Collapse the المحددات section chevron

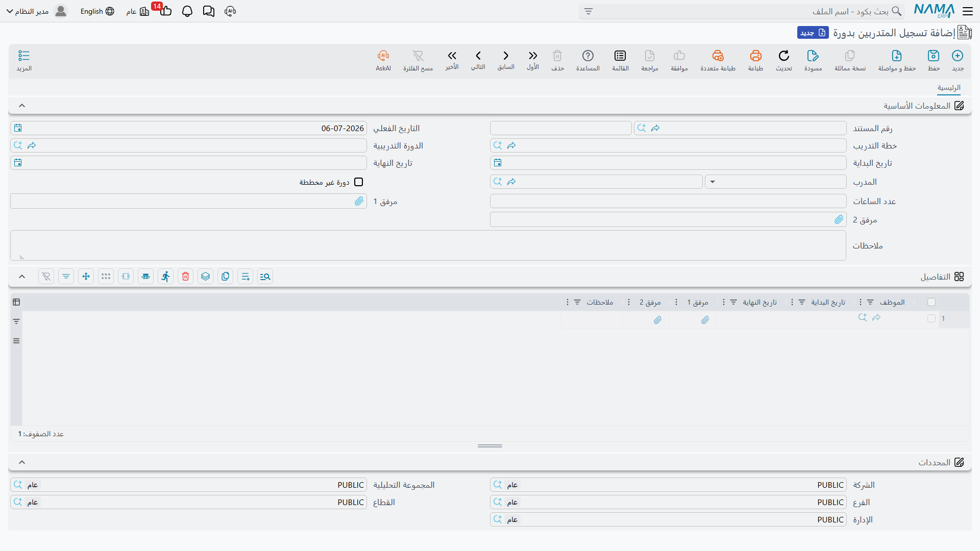click(22, 462)
